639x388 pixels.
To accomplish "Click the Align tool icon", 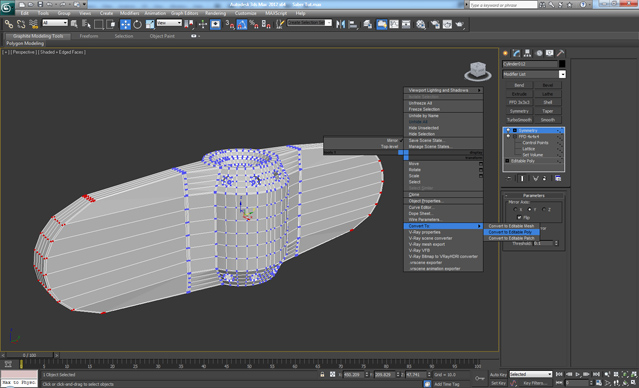I will (353, 24).
